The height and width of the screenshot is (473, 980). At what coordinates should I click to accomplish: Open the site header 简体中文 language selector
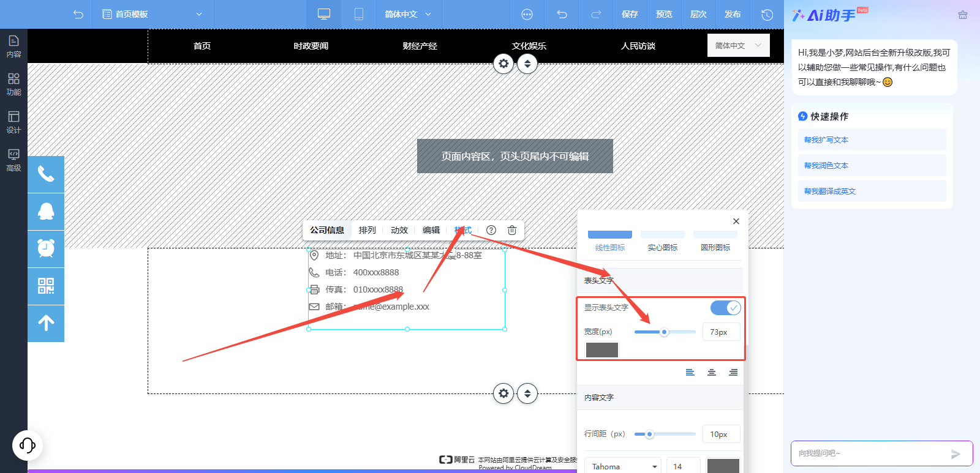coord(738,45)
